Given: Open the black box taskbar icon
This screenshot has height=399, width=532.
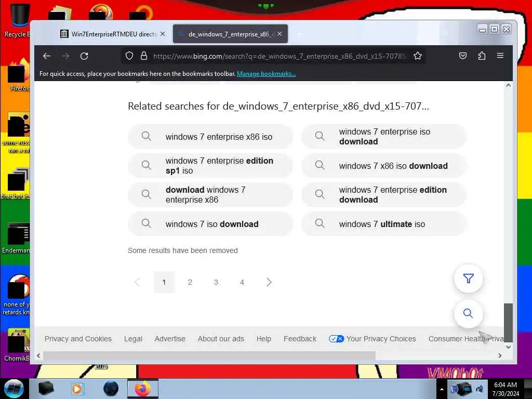Looking at the screenshot, I should point(46,389).
